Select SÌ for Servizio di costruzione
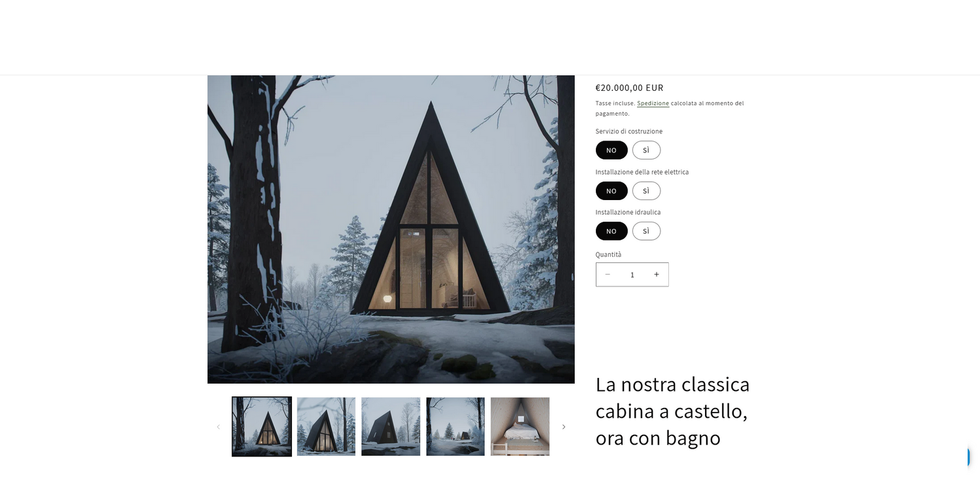The width and height of the screenshot is (980, 478). click(646, 150)
